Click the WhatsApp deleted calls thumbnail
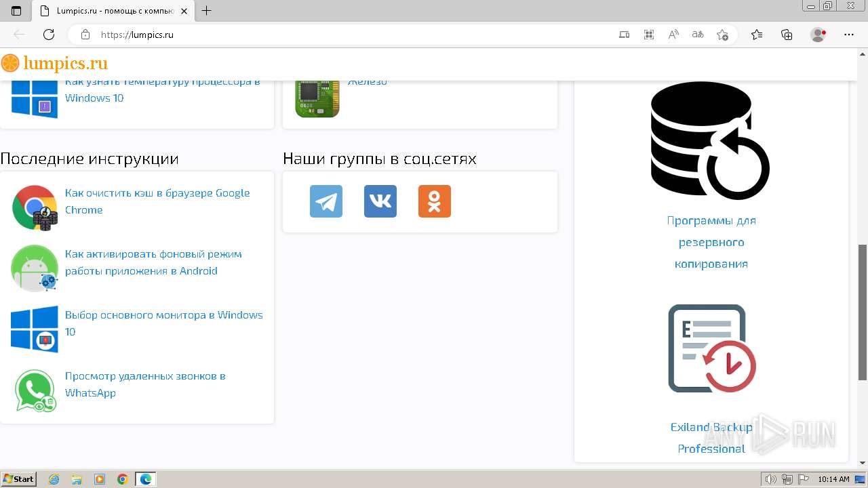The height and width of the screenshot is (488, 868). 35,390
